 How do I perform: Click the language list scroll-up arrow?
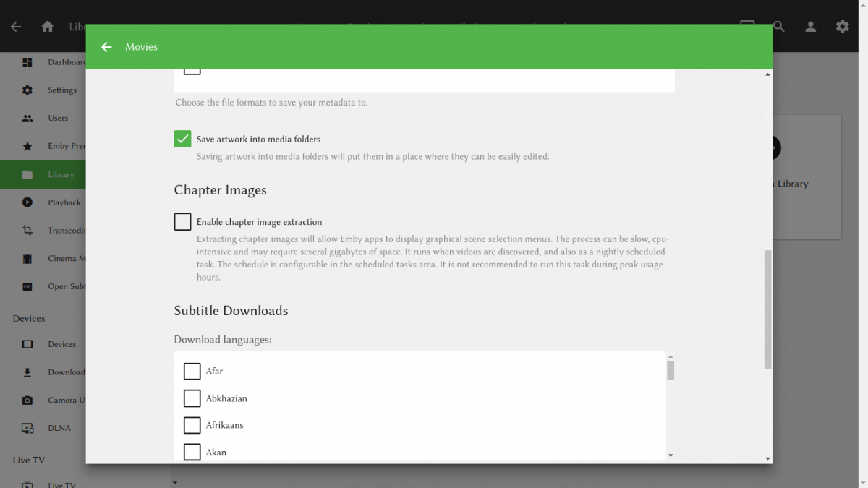671,356
